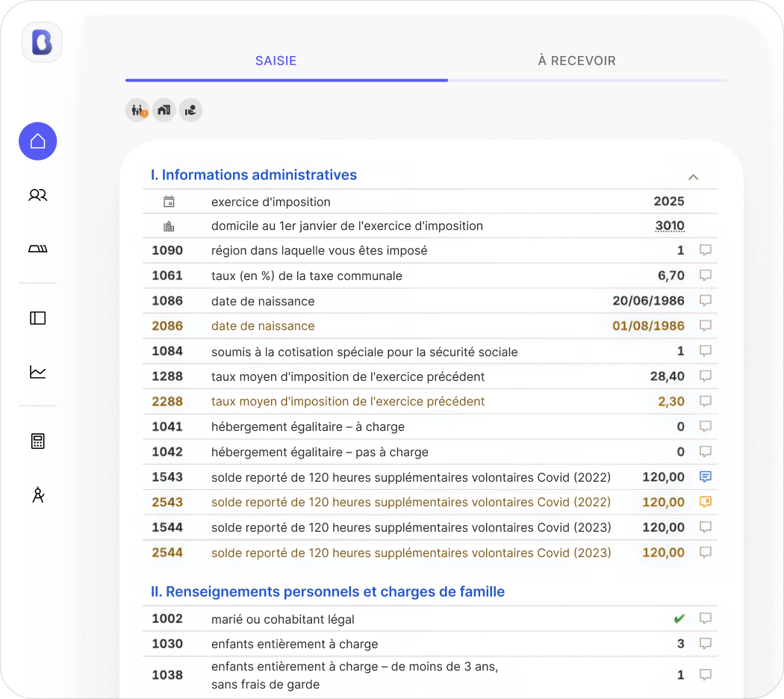Image resolution: width=784 pixels, height=699 pixels.
Task: Open the home dashboard icon in sidebar
Action: [38, 141]
